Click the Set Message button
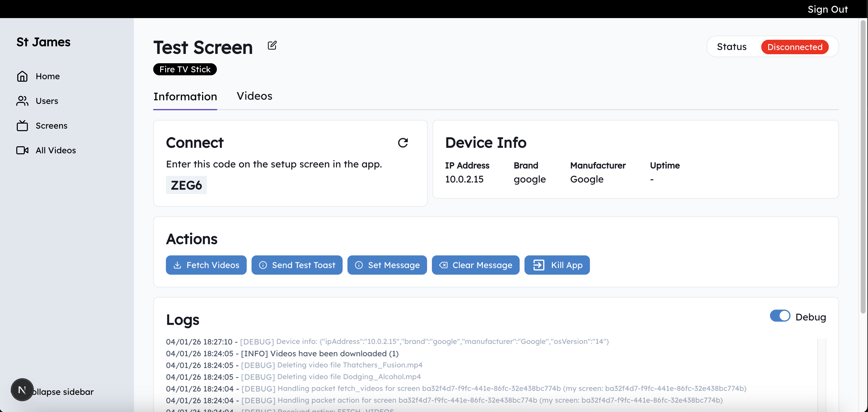This screenshot has width=868, height=412. click(387, 265)
